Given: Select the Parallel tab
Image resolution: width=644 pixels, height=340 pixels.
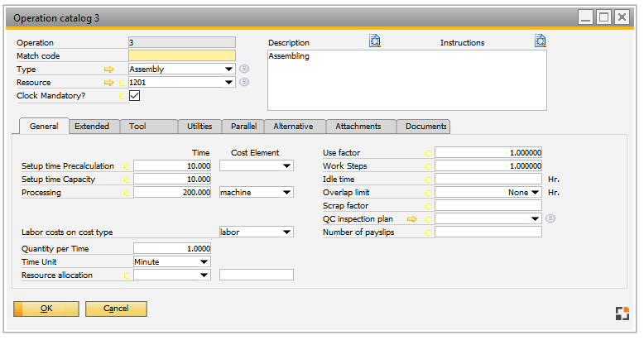Looking at the screenshot, I should [243, 127].
